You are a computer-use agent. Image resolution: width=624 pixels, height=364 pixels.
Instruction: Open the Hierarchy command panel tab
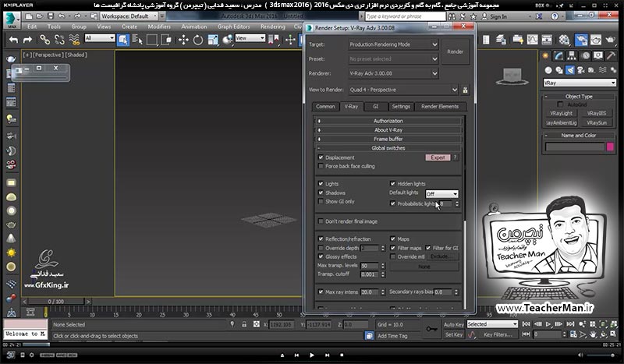(572, 56)
